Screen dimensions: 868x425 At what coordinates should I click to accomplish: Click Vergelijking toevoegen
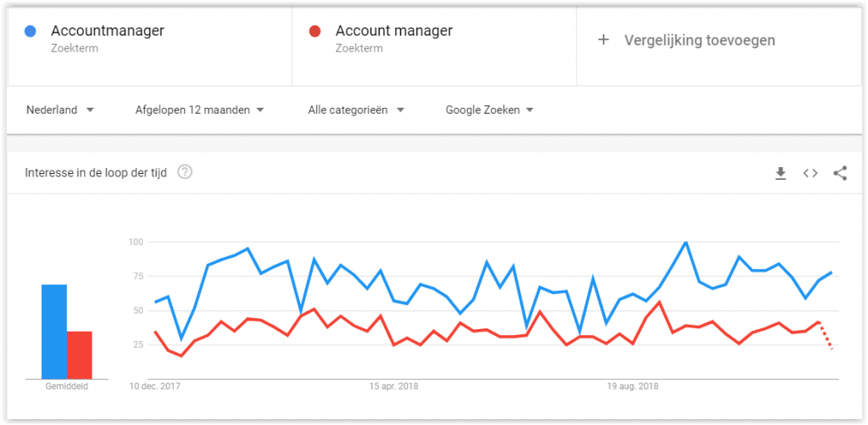tap(699, 40)
